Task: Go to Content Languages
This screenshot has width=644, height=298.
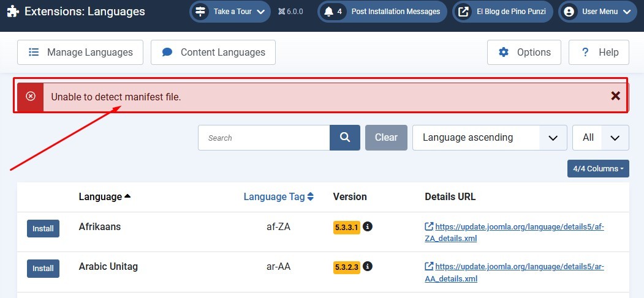Action: (213, 53)
